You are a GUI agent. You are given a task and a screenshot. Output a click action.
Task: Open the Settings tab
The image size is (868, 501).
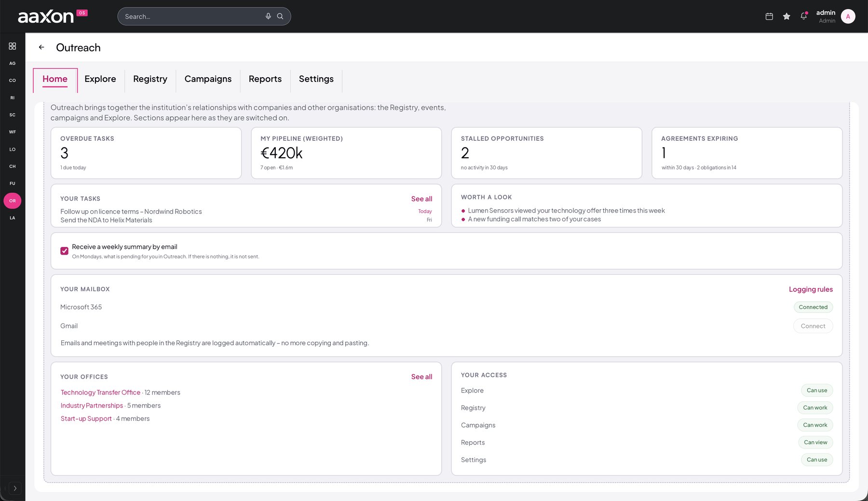316,79
